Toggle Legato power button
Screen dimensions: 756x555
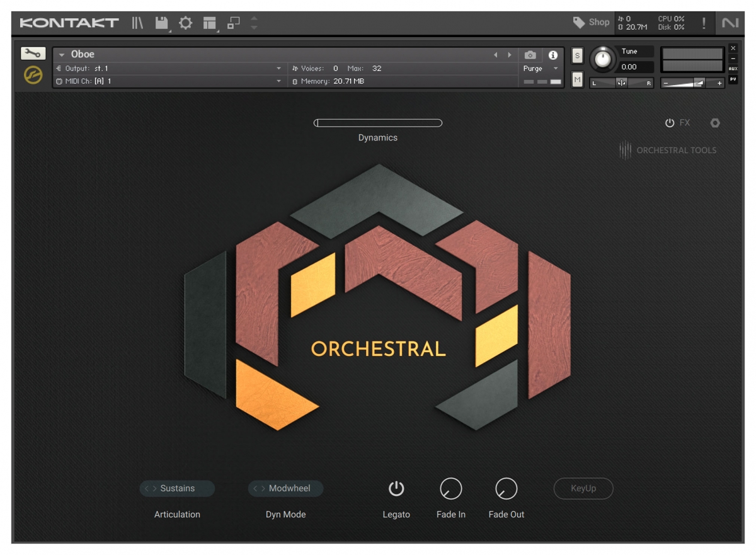396,488
